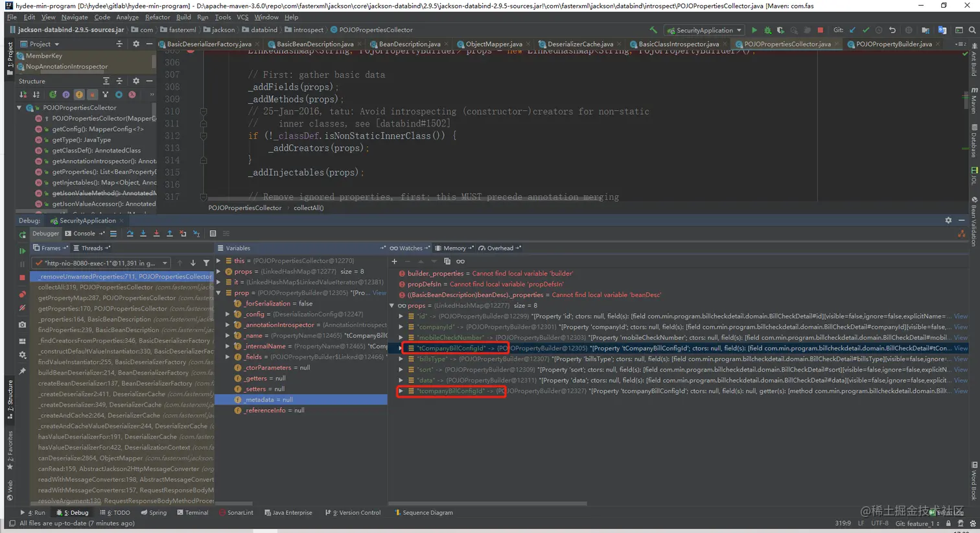Switch to ObjectMapper.java editor tab
The width and height of the screenshot is (980, 533).
pos(493,44)
